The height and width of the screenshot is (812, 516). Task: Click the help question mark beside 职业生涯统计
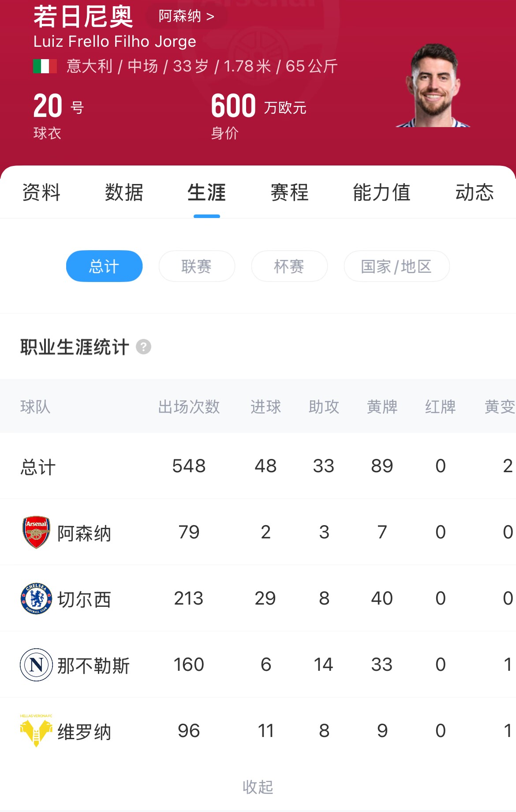point(143,347)
